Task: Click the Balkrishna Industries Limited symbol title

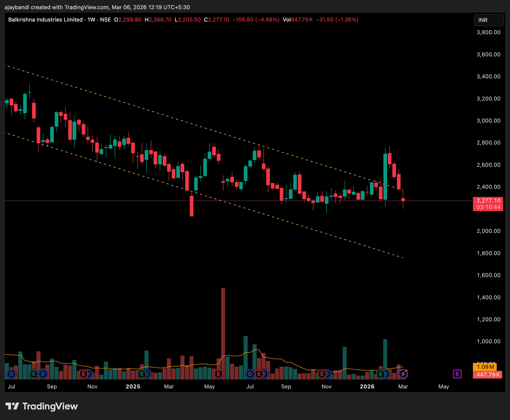Action: pos(46,20)
